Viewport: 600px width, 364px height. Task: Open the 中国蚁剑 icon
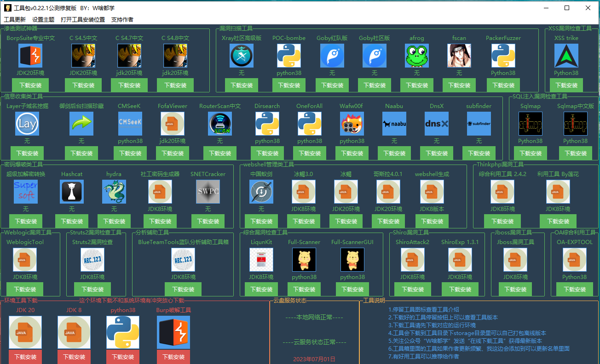(x=261, y=192)
